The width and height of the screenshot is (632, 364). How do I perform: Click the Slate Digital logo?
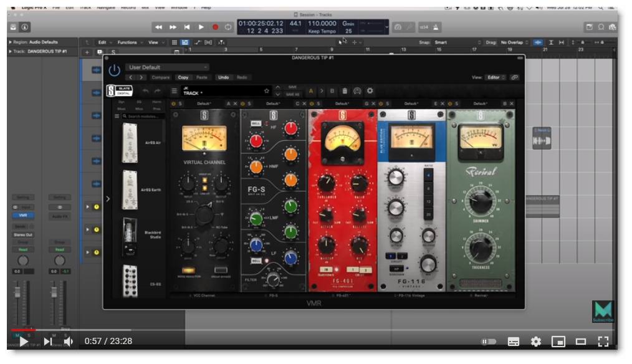point(120,91)
